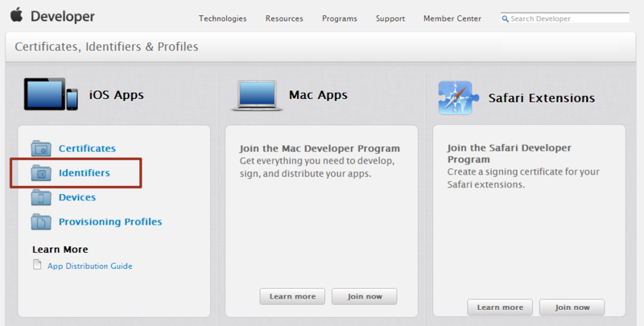Open the Resources menu
Viewport: 644px width, 326px height.
click(284, 19)
